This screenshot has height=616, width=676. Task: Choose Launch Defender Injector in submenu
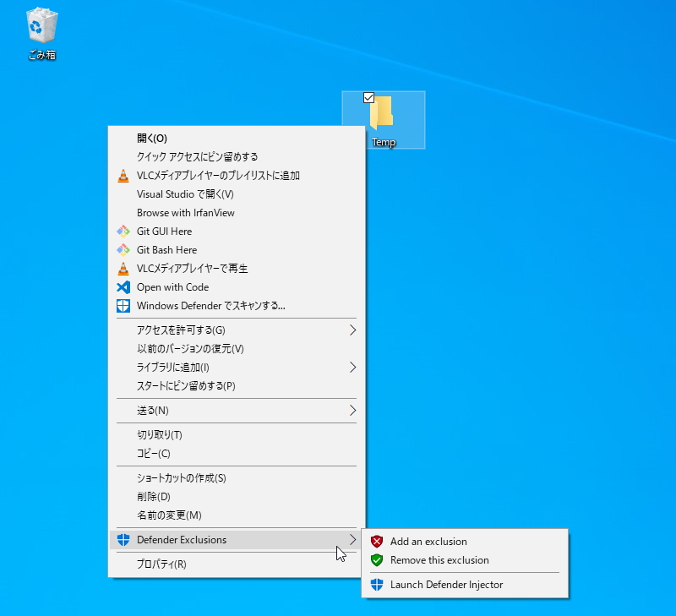click(465, 585)
